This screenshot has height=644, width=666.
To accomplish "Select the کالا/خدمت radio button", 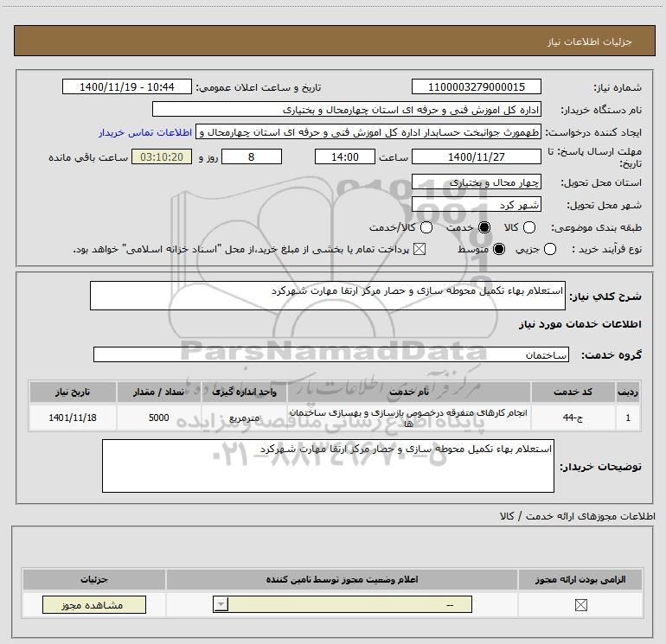I will [x=426, y=227].
